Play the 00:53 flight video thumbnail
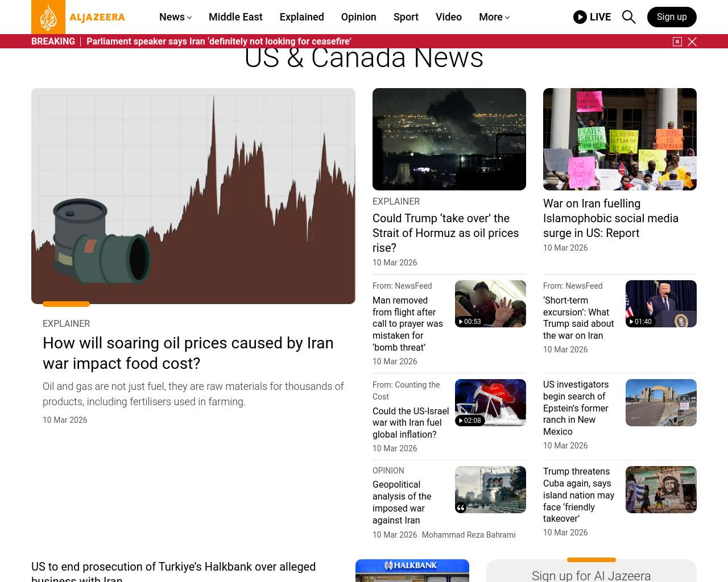The image size is (728, 582). pos(490,304)
